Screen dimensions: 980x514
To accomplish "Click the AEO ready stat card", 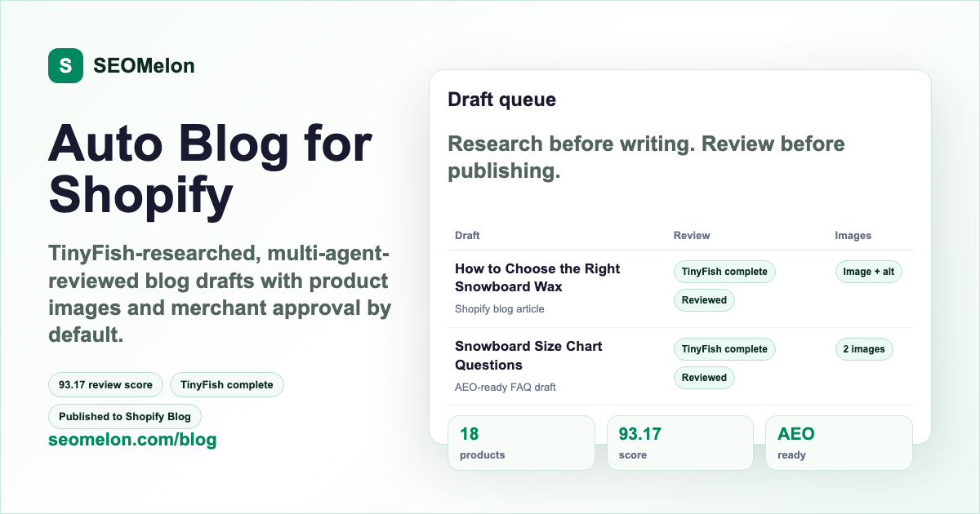I will tap(839, 443).
